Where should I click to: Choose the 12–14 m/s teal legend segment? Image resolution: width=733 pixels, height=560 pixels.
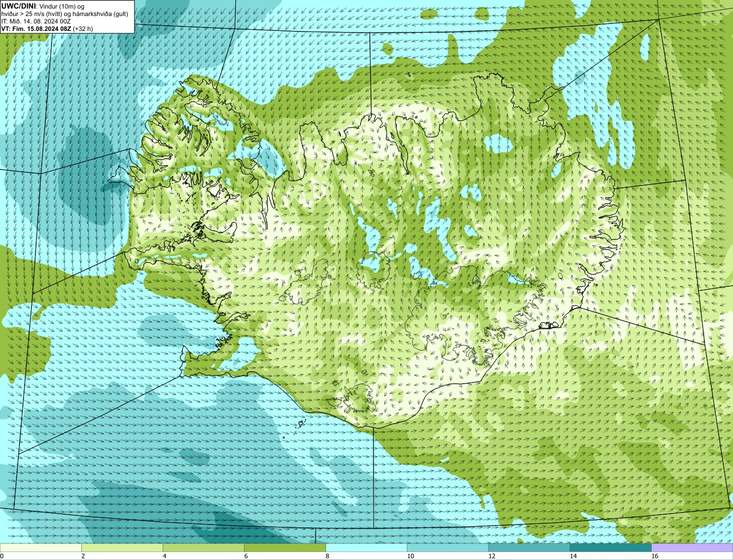(529, 548)
